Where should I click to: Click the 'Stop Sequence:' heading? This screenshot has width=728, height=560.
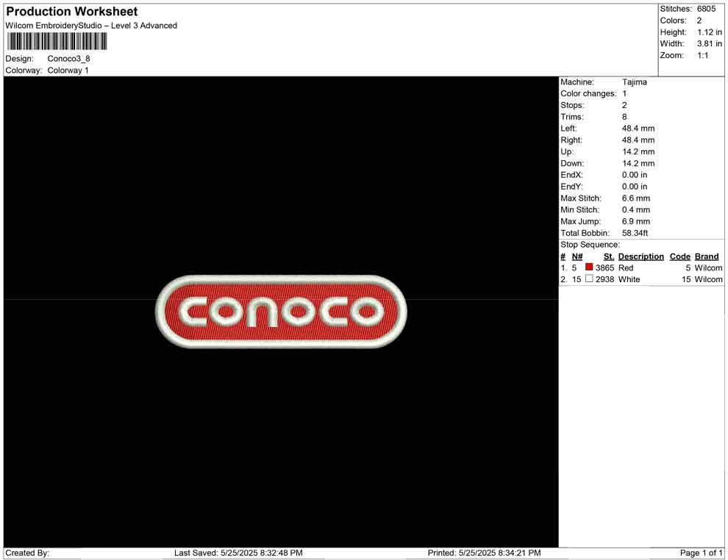pos(590,245)
